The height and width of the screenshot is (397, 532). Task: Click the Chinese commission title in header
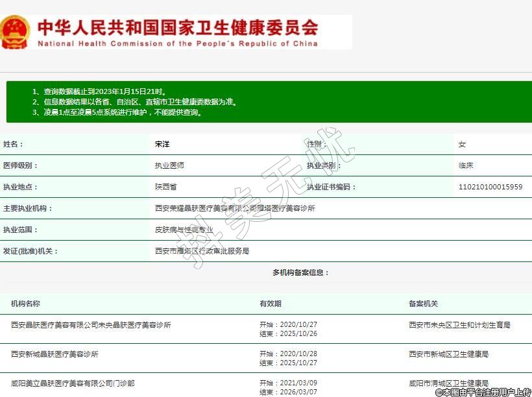pyautogui.click(x=178, y=27)
